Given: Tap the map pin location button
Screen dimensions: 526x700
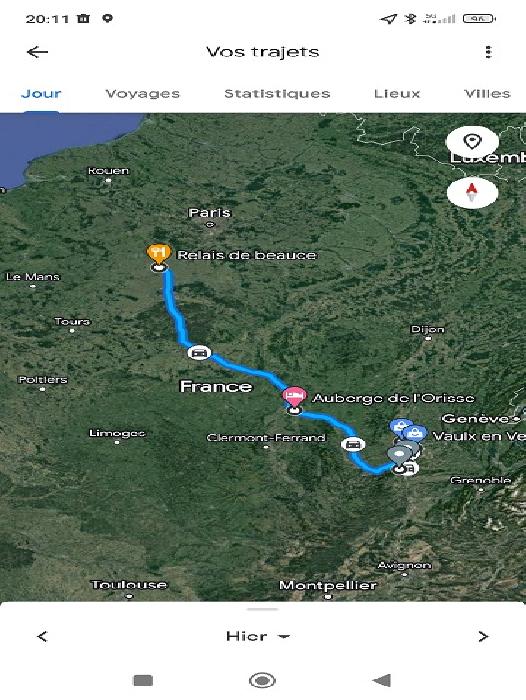Looking at the screenshot, I should 472,142.
